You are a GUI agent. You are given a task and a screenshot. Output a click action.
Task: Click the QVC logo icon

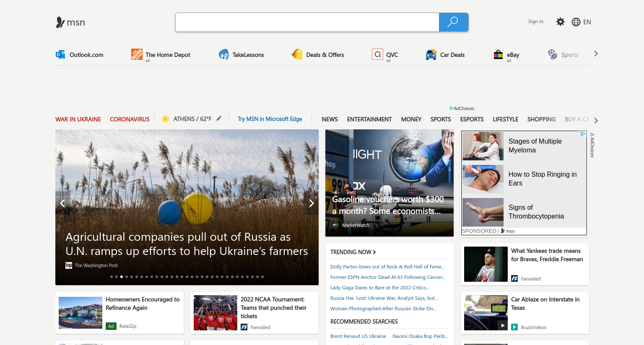coord(377,54)
